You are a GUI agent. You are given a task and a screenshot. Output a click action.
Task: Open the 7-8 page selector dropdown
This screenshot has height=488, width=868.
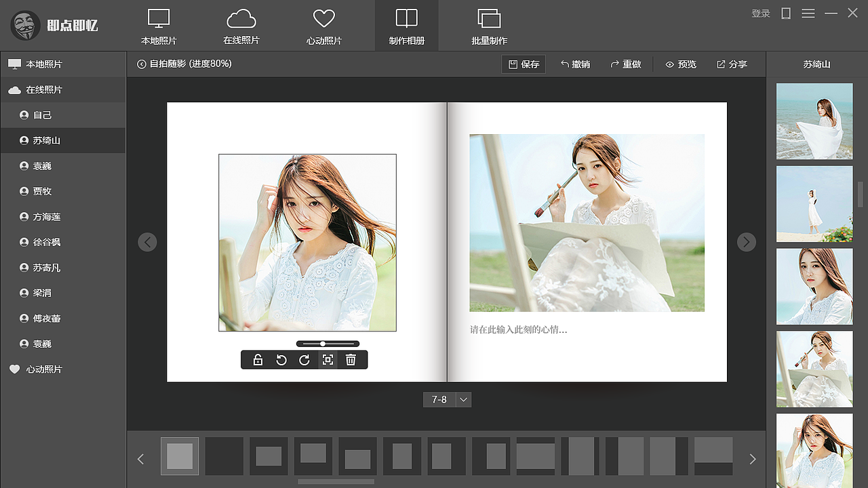coord(464,400)
